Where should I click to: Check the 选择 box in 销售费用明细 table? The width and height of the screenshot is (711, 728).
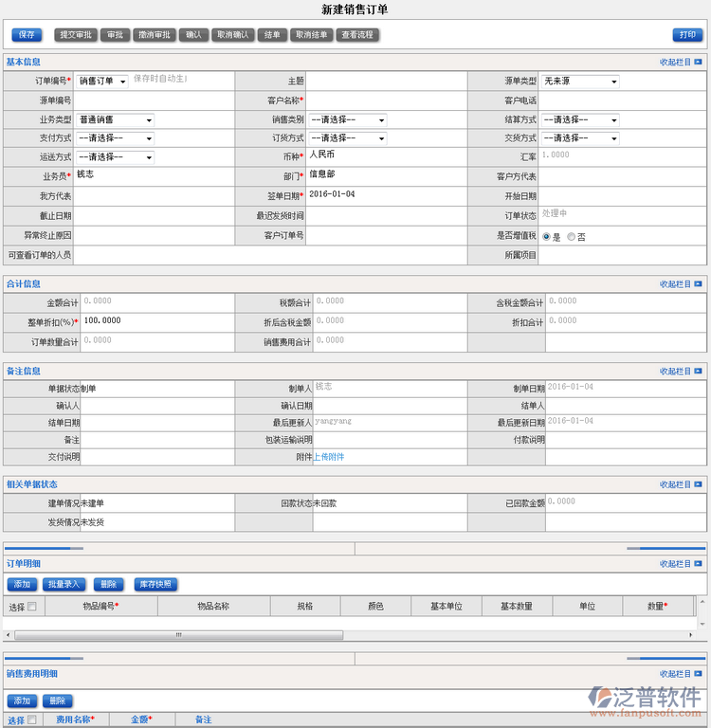(x=32, y=719)
